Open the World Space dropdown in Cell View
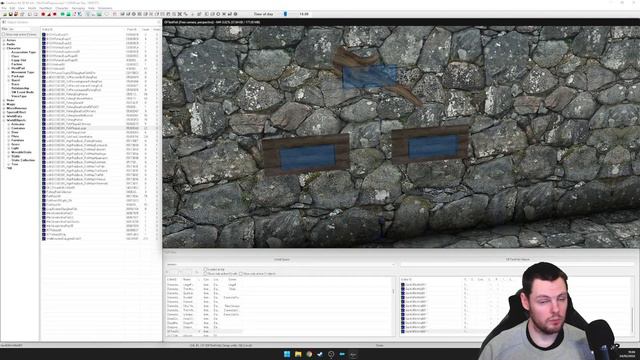The image size is (640, 360). (281, 264)
